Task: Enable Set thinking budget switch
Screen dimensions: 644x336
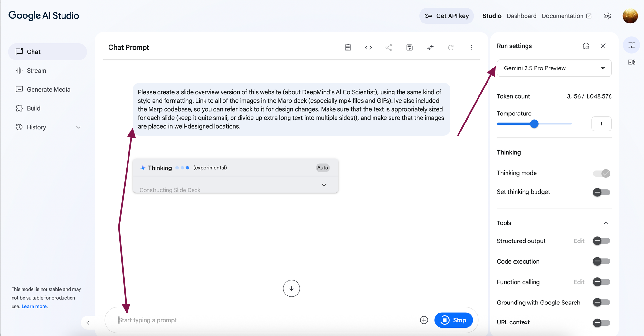Action: (601, 192)
